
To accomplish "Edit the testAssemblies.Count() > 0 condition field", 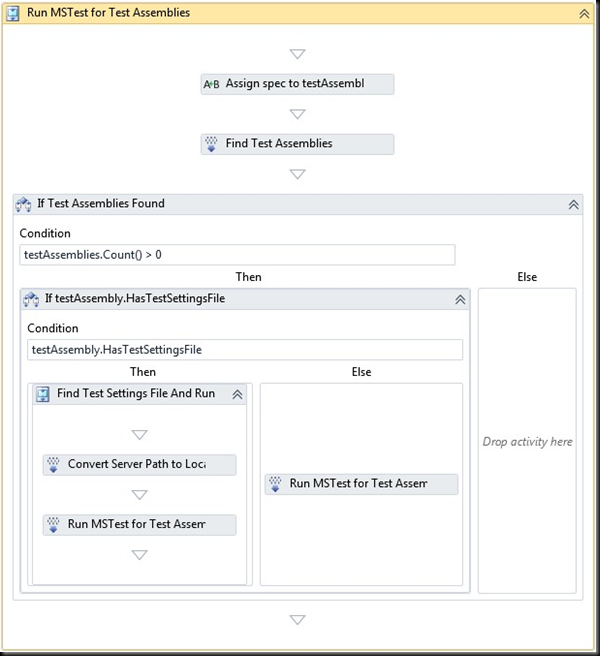I will tap(237, 255).
